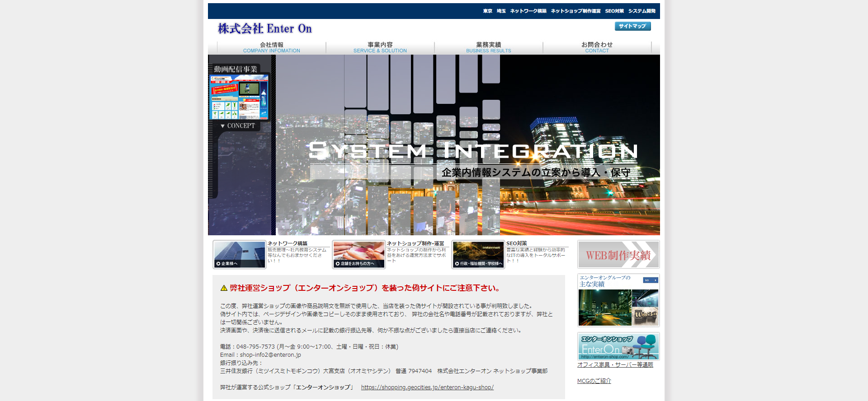The width and height of the screenshot is (868, 401).
Task: Visit the shopping.geocities.jp enteron-kagu-shop link
Action: pyautogui.click(x=427, y=387)
